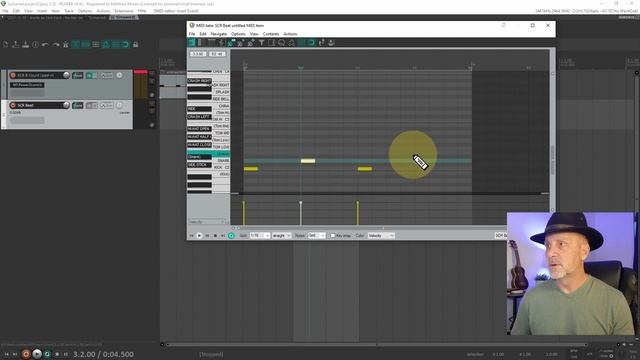Toggle auto-crossfade in main toolbar
This screenshot has height=360, width=640.
point(76,44)
